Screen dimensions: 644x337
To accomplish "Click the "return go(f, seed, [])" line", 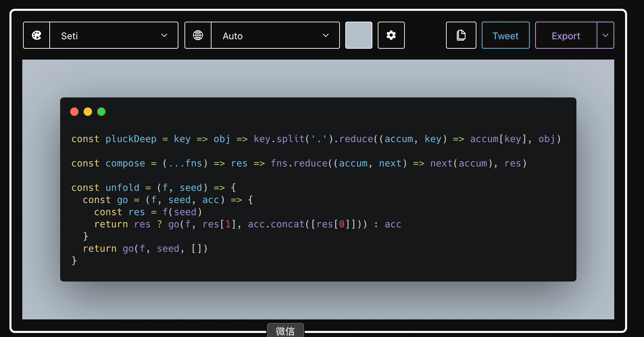I will (x=145, y=249).
